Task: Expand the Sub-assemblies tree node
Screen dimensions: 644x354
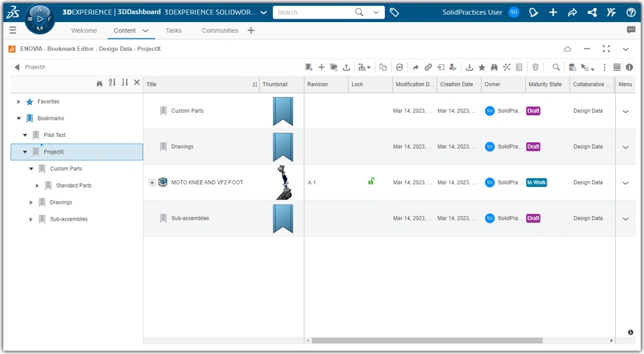Action: (x=31, y=219)
